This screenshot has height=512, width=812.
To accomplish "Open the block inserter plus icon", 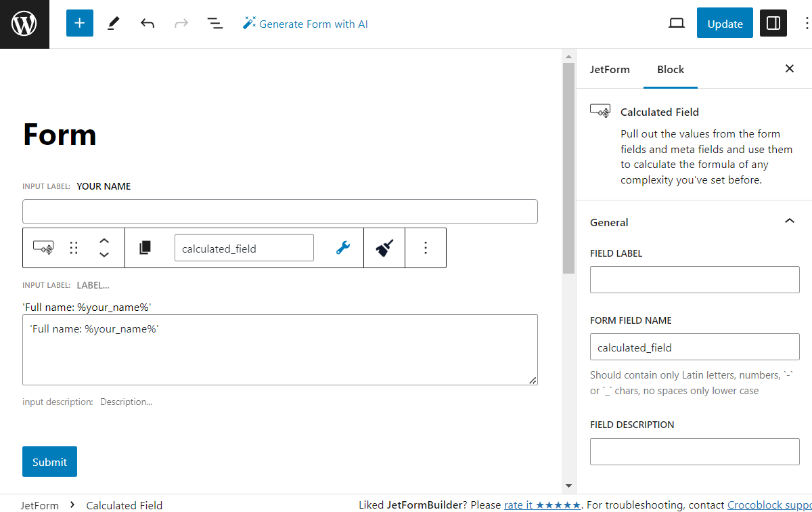I will tap(79, 23).
